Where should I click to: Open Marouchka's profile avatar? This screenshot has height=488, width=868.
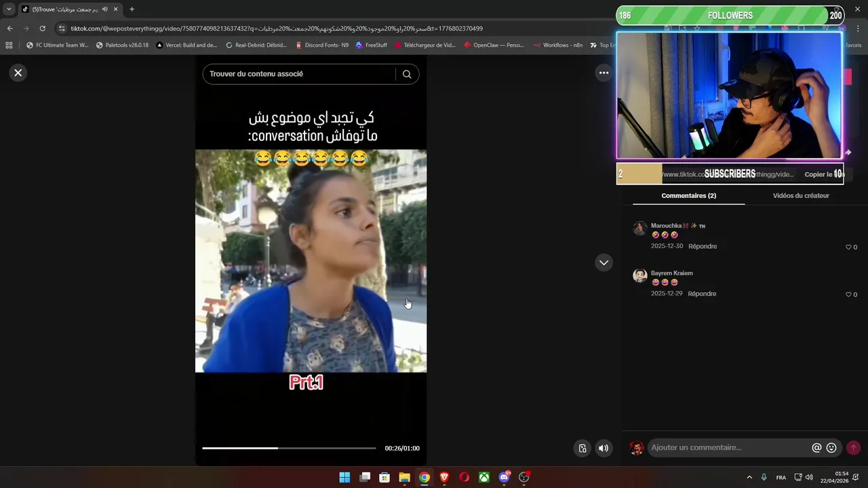tap(639, 228)
